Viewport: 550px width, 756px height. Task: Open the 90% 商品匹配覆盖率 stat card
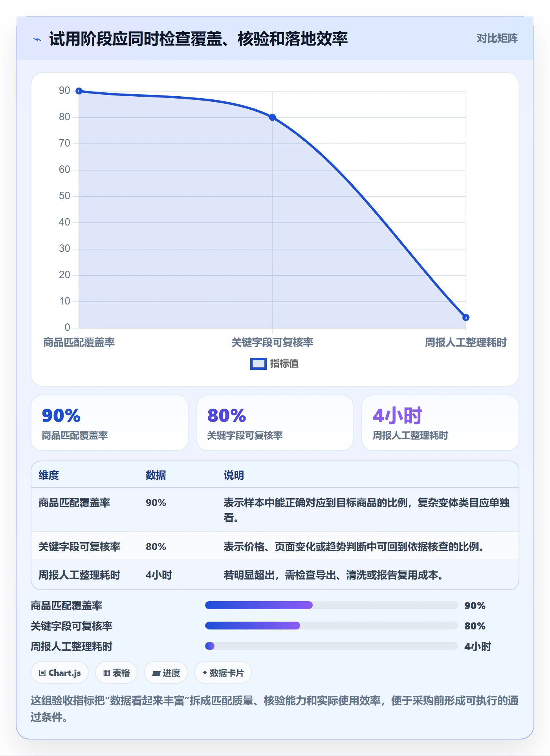point(110,423)
